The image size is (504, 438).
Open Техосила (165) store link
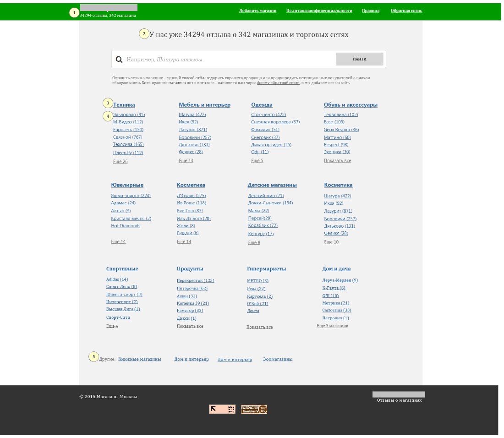(128, 144)
